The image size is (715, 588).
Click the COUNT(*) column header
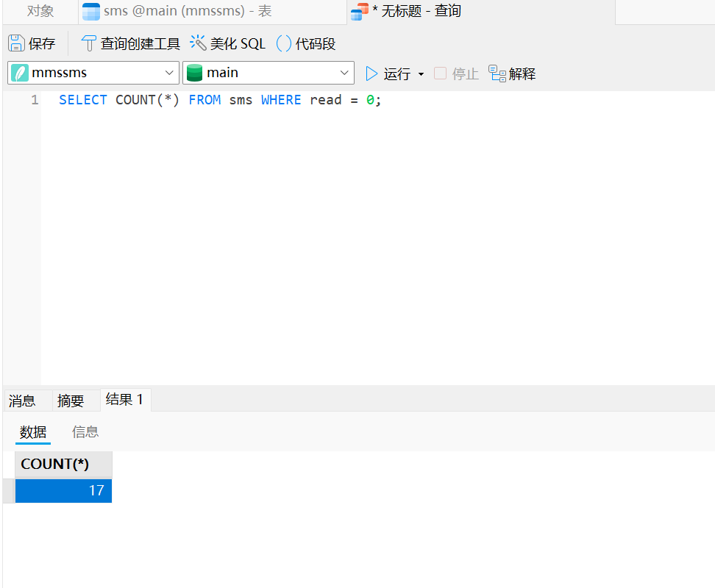point(63,464)
